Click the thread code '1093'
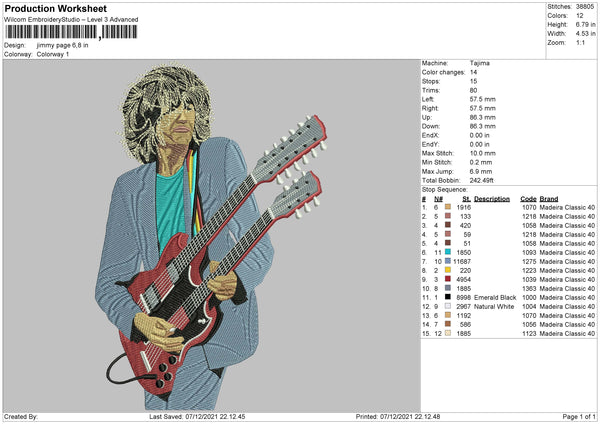The height and width of the screenshot is (424, 600). [x=529, y=253]
